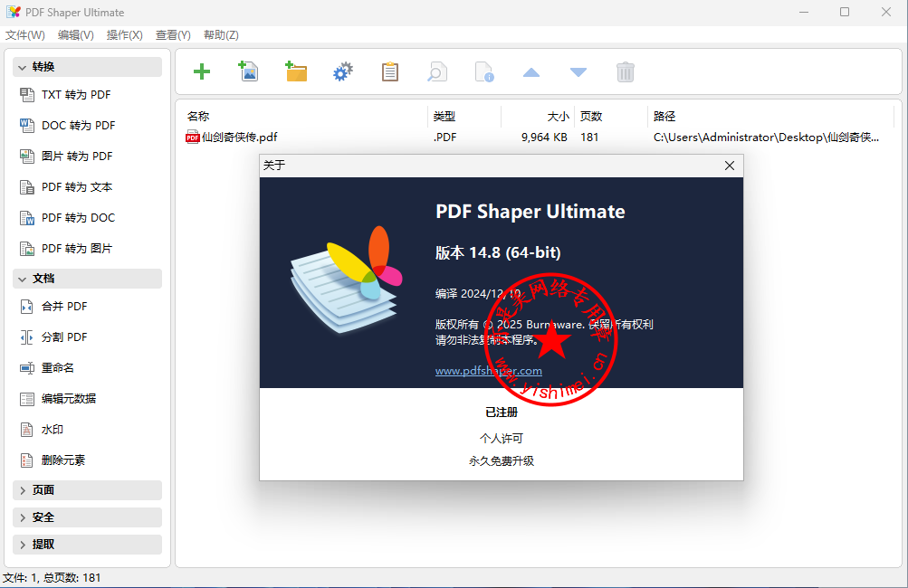Viewport: 908px width, 588px height.
Task: Select DOC 转为 PDF tool
Action: [x=78, y=126]
